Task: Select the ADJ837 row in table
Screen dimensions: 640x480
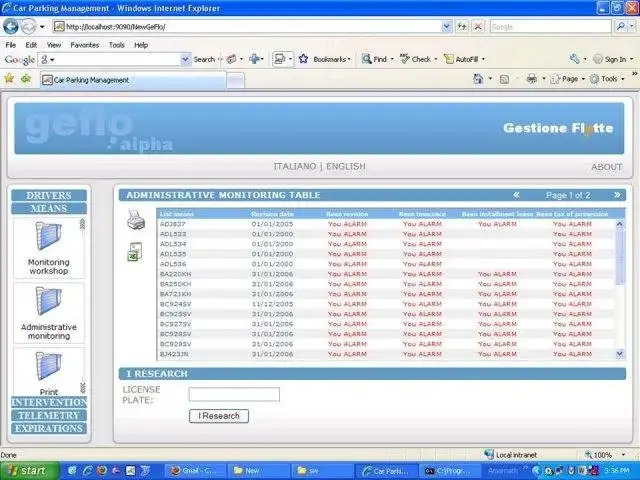Action: pyautogui.click(x=386, y=224)
